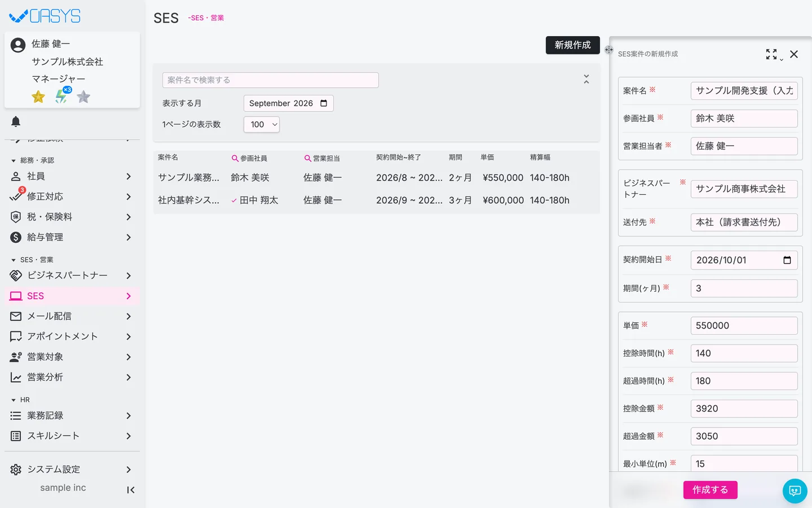Click the 参画社員 column search icon
This screenshot has width=812, height=508.
click(x=235, y=159)
